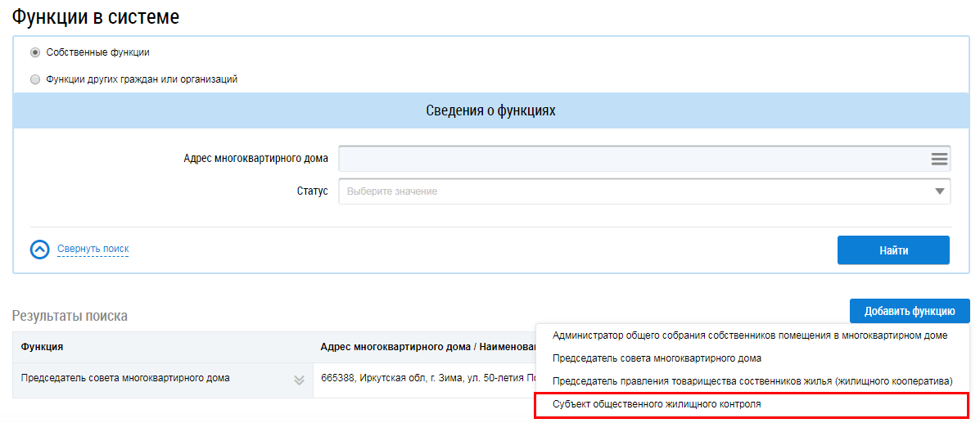980x423 pixels.
Task: Click the "Функция" column header
Action: [42, 347]
